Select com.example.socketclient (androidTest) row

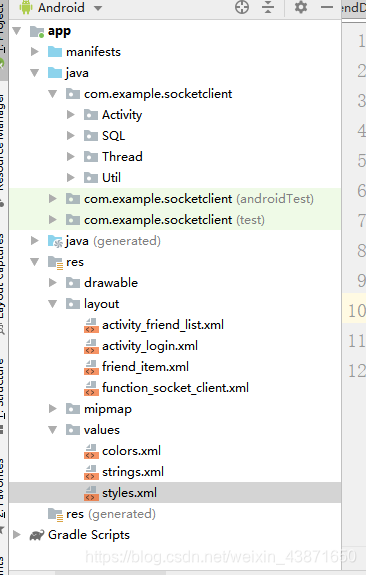[175, 199]
